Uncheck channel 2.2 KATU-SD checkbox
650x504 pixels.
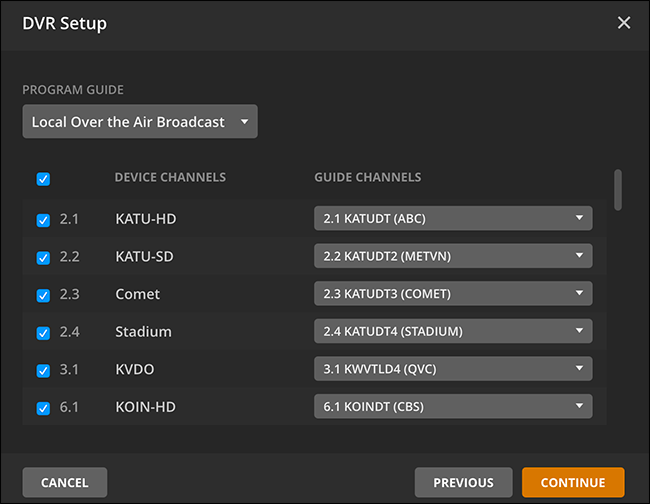pyautogui.click(x=43, y=258)
